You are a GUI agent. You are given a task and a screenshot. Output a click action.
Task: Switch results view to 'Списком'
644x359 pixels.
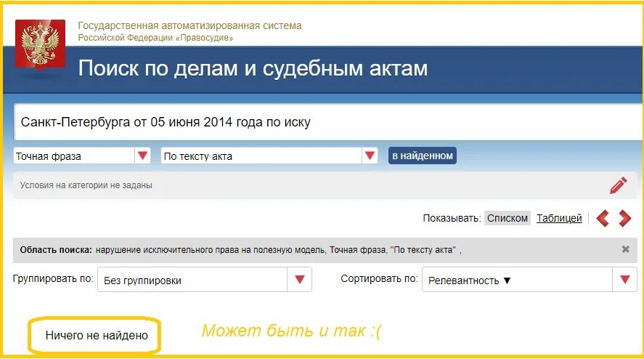pyautogui.click(x=508, y=218)
